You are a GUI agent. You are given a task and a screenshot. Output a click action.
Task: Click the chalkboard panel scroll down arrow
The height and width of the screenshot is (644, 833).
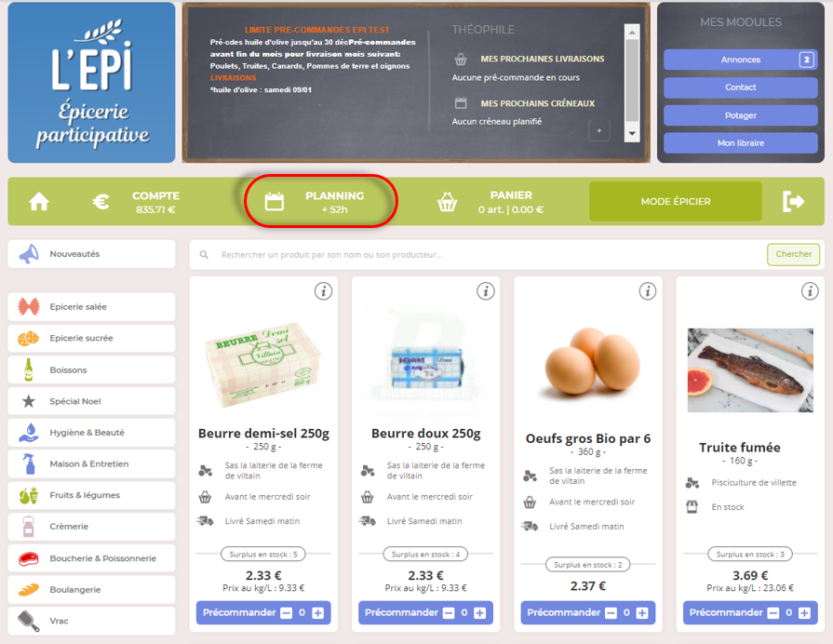pyautogui.click(x=632, y=134)
